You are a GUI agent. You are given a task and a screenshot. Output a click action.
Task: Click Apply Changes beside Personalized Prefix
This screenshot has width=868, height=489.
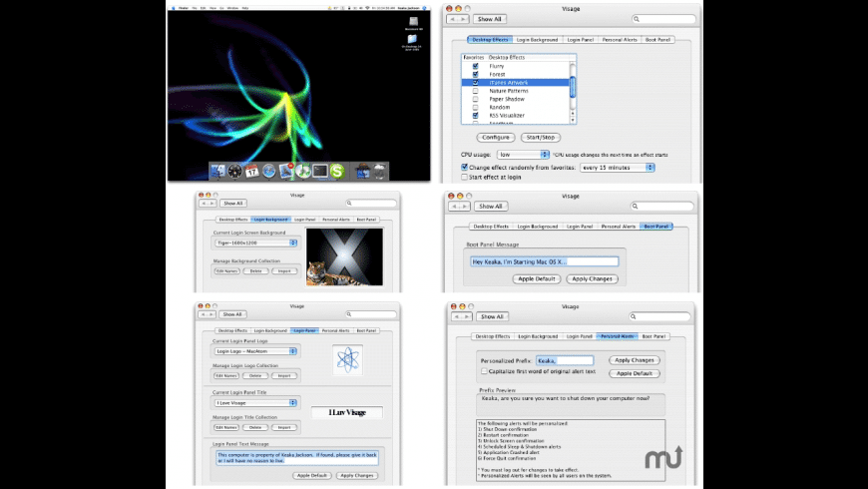[634, 360]
